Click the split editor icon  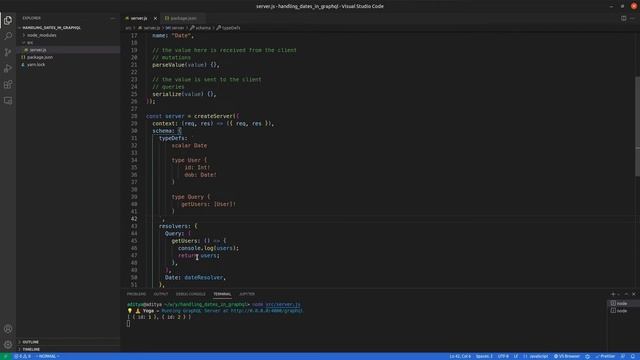[x=623, y=18]
